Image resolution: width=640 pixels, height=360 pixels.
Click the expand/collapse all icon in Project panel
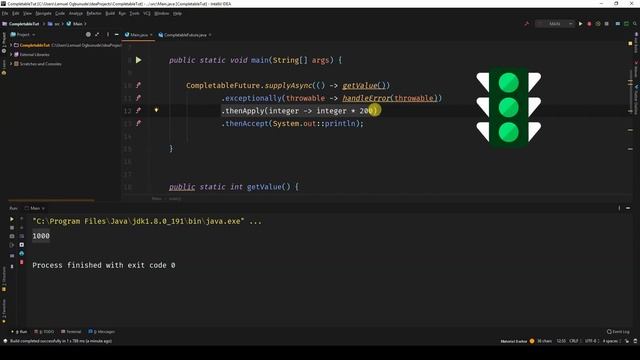pyautogui.click(x=97, y=35)
